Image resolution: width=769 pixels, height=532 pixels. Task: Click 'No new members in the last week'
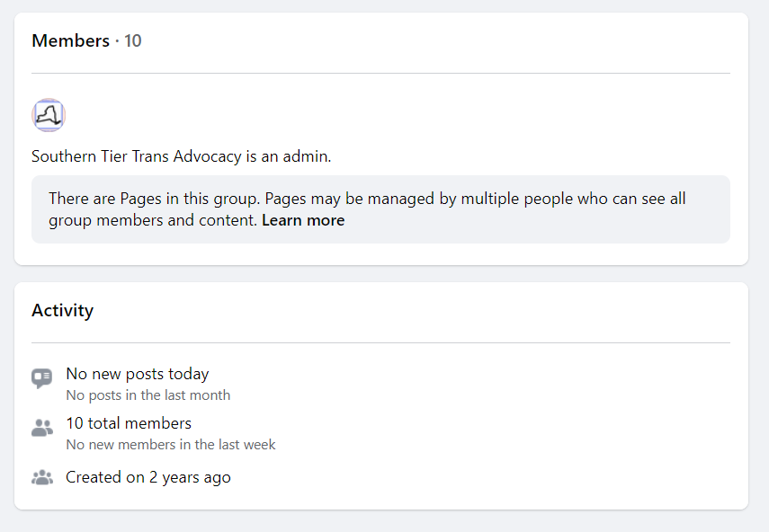pyautogui.click(x=171, y=445)
